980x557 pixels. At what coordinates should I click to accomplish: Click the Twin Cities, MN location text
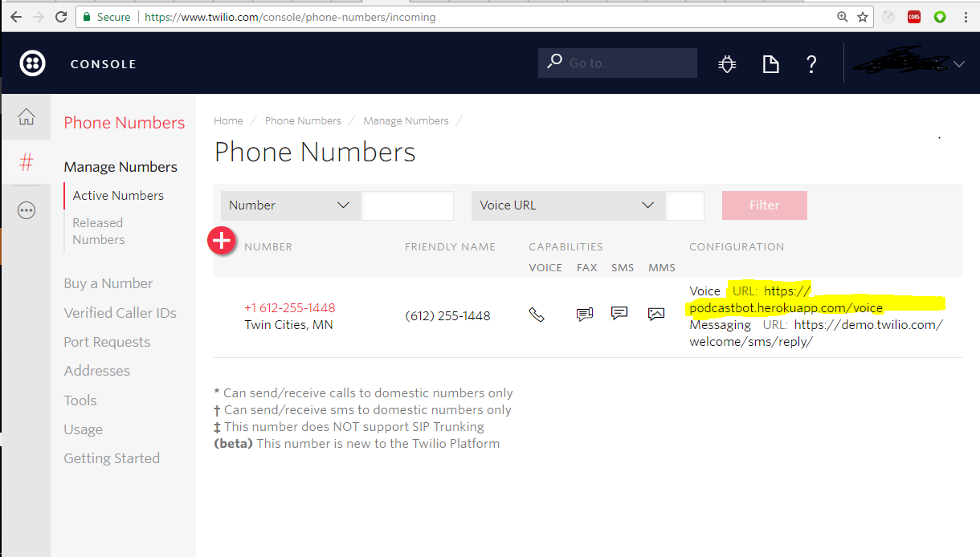point(288,325)
